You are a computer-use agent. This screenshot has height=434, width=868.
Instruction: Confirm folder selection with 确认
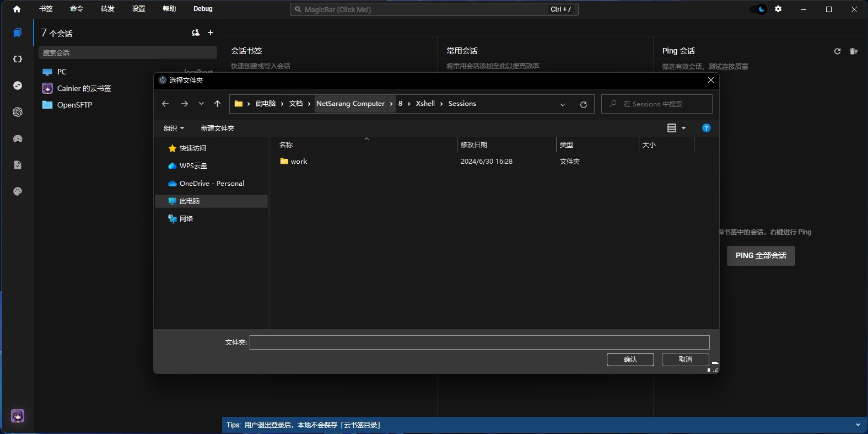(x=630, y=360)
